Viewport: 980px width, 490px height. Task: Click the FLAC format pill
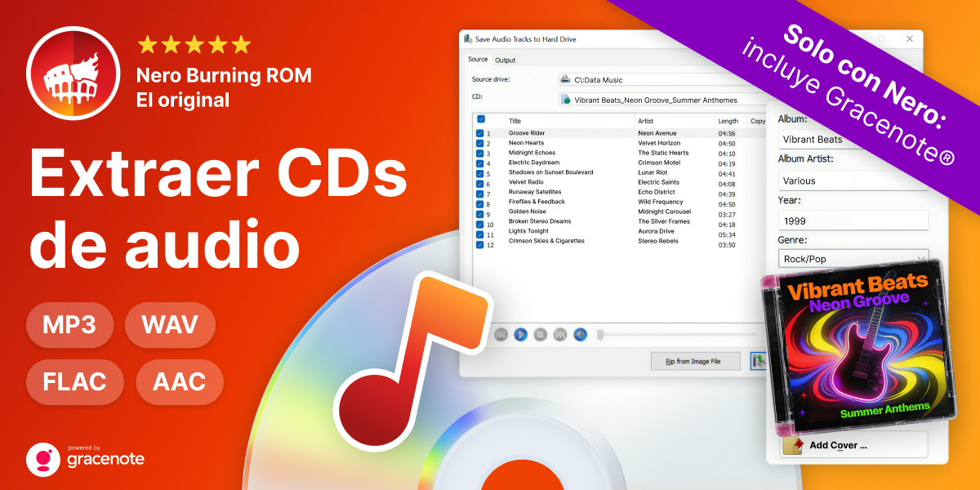click(x=75, y=382)
